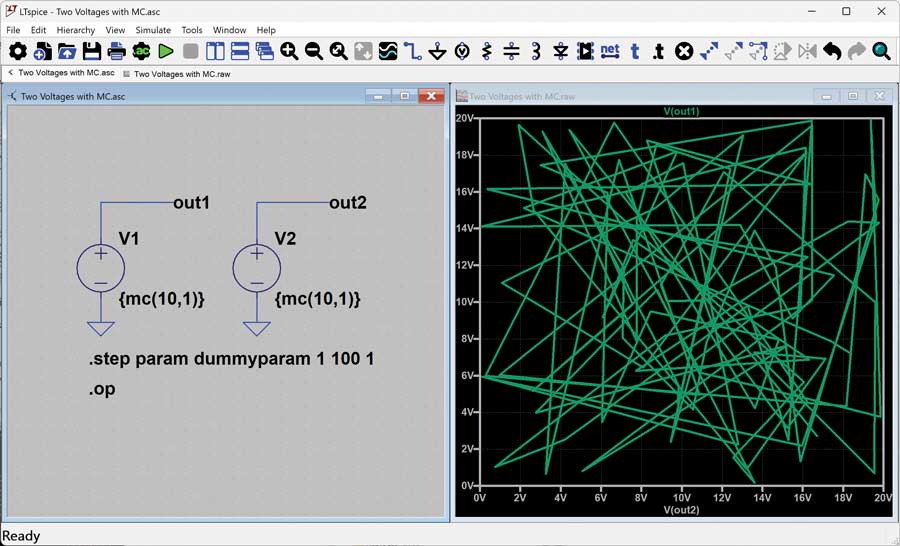Click the V(out2) horizontal axis label
Viewport: 900px width, 546px height.
681,510
